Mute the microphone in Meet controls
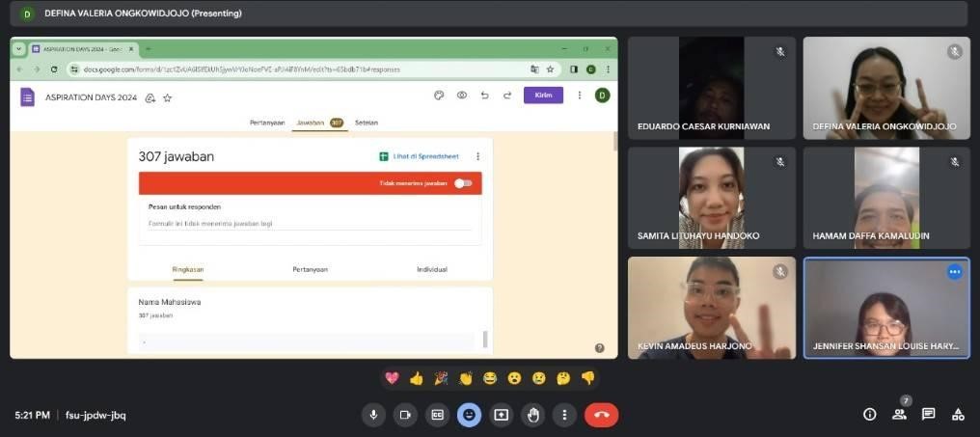Image resolution: width=980 pixels, height=437 pixels. pos(373,415)
